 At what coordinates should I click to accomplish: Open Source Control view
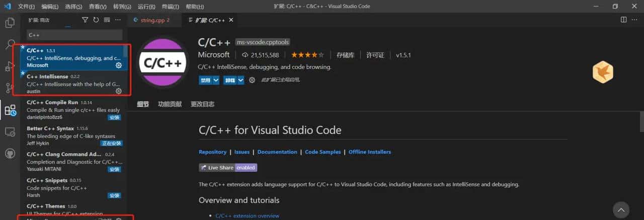point(10,88)
